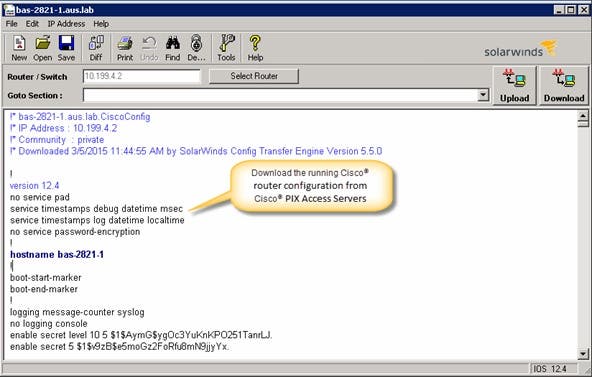
Task: Click the 'IOS 12.4' status bar entry
Action: pos(549,369)
